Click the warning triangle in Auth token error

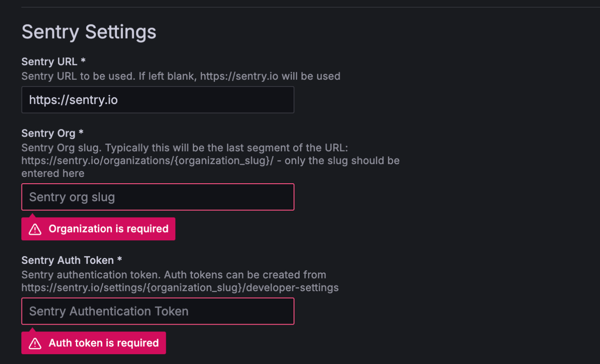[35, 343]
